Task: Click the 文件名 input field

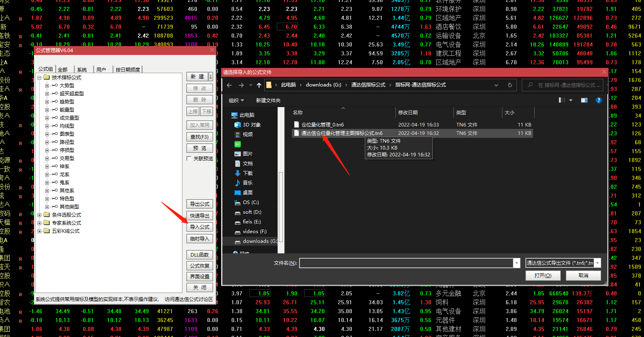Action: pyautogui.click(x=406, y=263)
